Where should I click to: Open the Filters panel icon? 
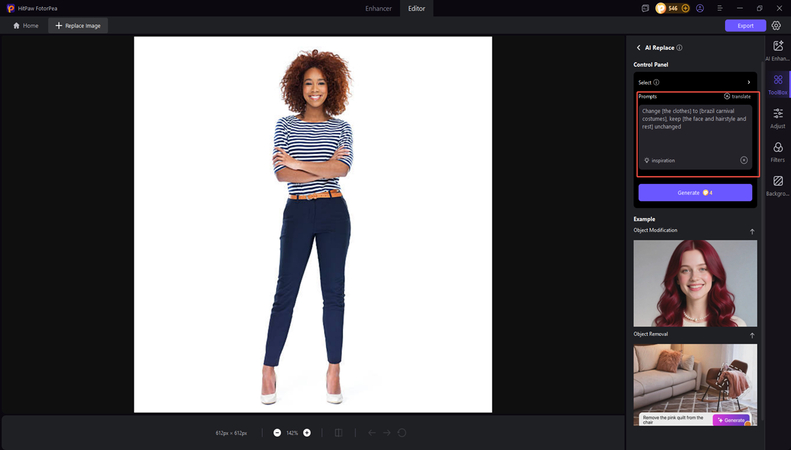coord(778,151)
